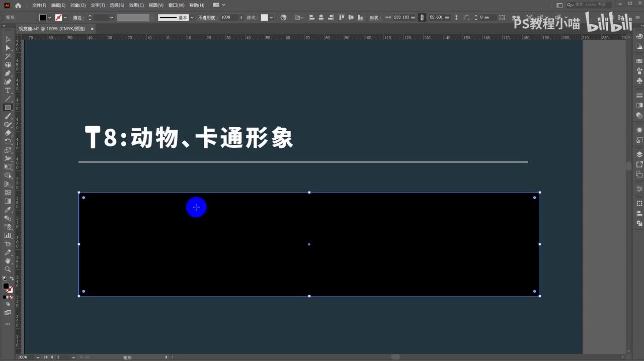Swap fill and stroke arrow

coord(12,279)
